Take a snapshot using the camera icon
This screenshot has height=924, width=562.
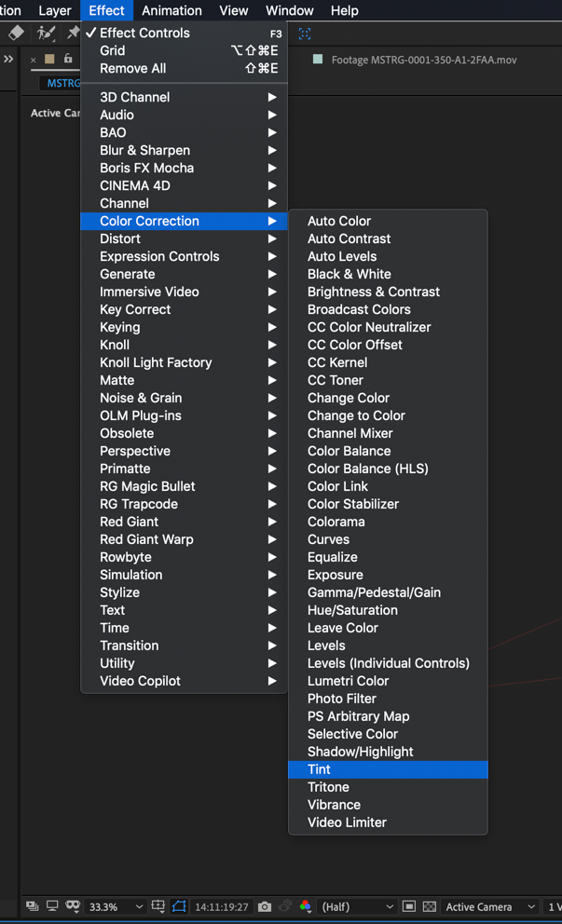(x=265, y=906)
